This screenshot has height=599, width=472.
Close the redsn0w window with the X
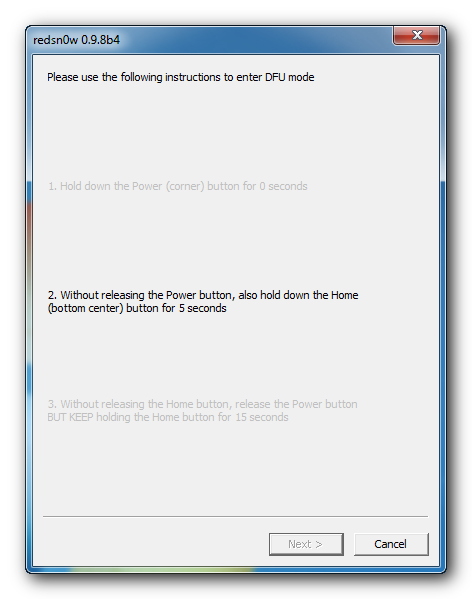coord(417,36)
